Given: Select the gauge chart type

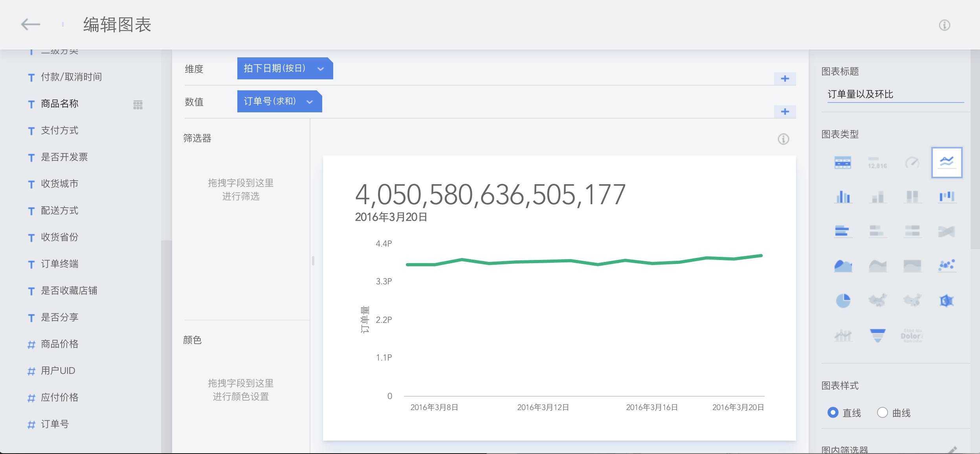Looking at the screenshot, I should 912,163.
